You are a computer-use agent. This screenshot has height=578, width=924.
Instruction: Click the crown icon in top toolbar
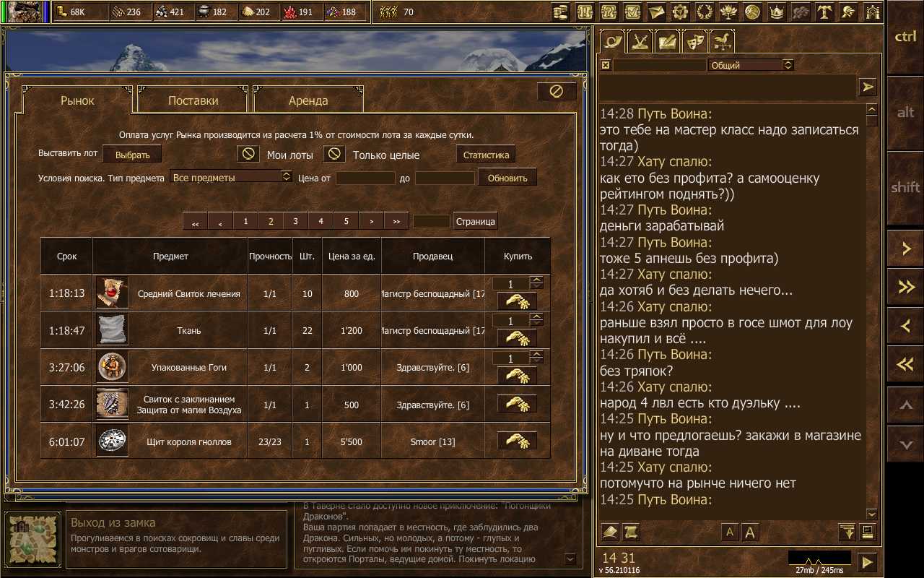(x=777, y=12)
